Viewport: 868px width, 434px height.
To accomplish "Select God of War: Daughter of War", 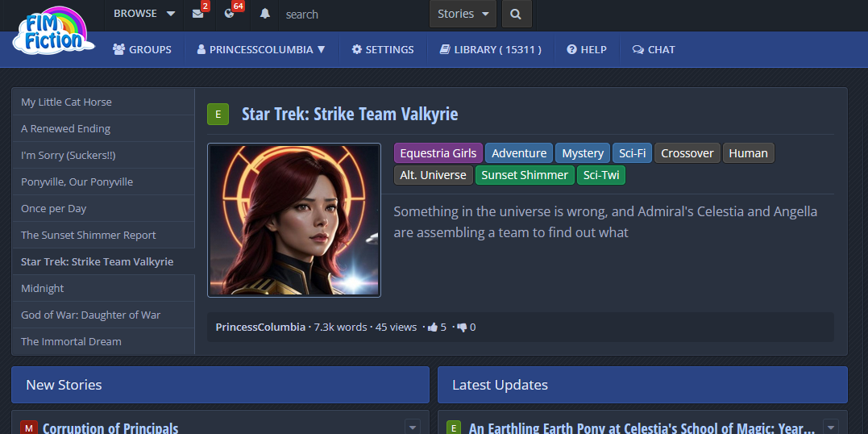I will (x=103, y=315).
